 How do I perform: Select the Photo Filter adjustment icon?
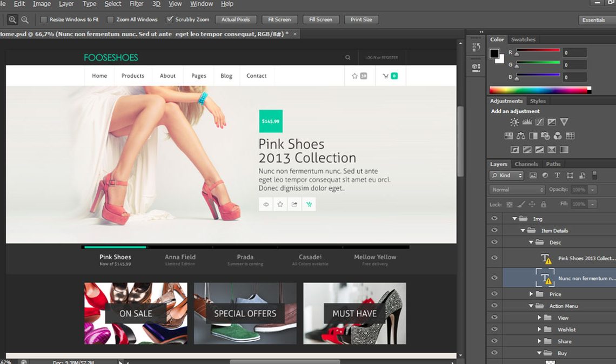(x=547, y=136)
